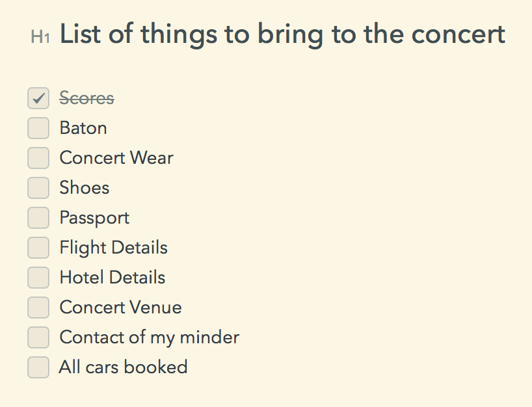Image resolution: width=532 pixels, height=407 pixels.
Task: Tick the Hotel Details checkbox
Action: pos(38,278)
